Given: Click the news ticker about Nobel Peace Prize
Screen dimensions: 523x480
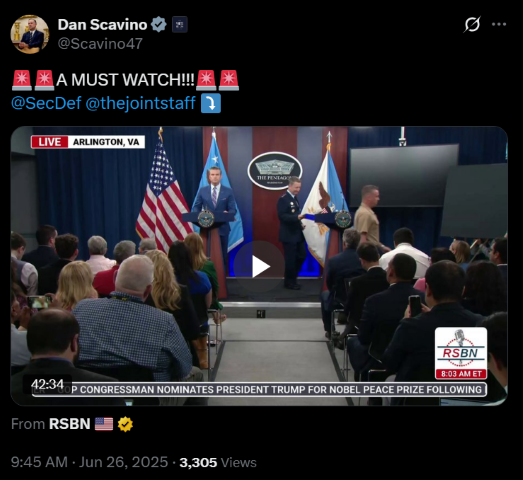Looking at the screenshot, I should click(x=259, y=390).
